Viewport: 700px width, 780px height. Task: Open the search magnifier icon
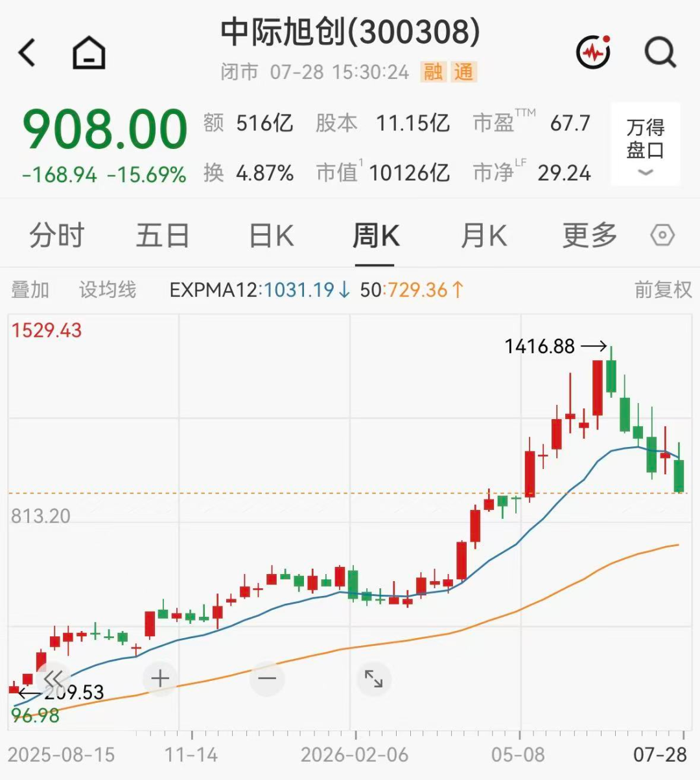pyautogui.click(x=660, y=52)
